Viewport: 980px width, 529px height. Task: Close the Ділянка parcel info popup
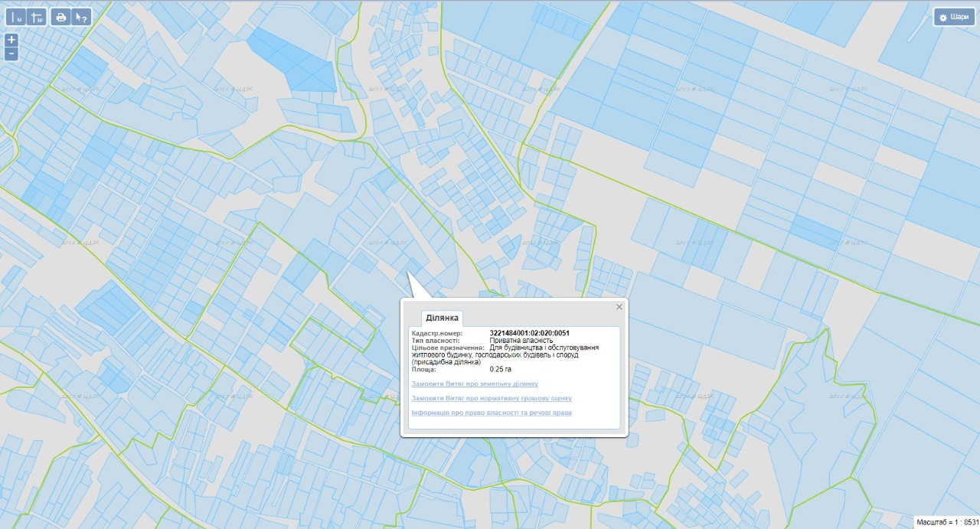(619, 306)
